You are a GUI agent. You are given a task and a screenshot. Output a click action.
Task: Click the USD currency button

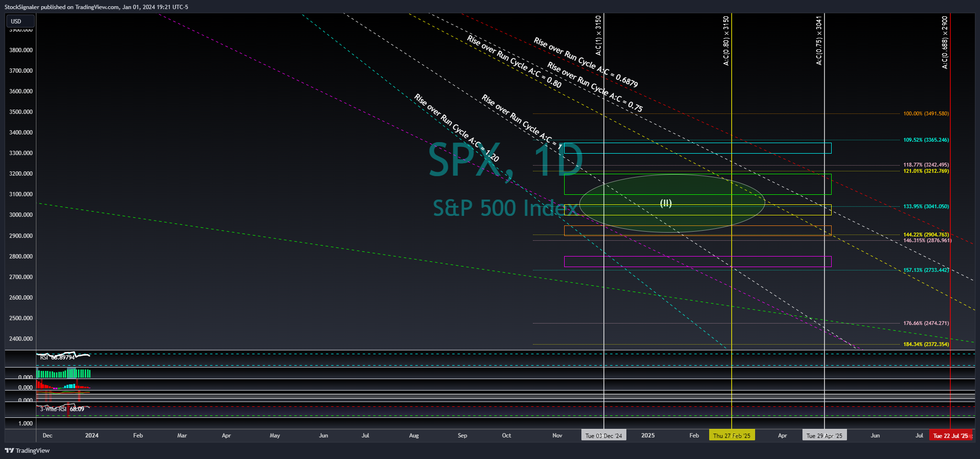[x=20, y=22]
